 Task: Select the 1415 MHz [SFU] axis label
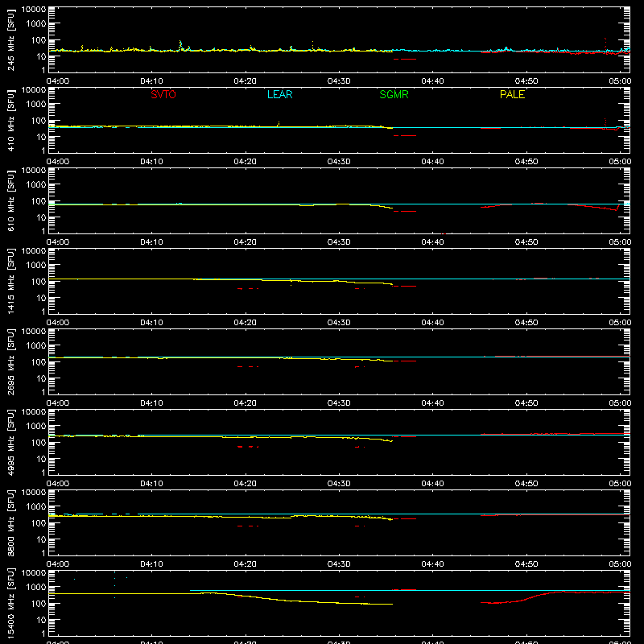[10, 281]
